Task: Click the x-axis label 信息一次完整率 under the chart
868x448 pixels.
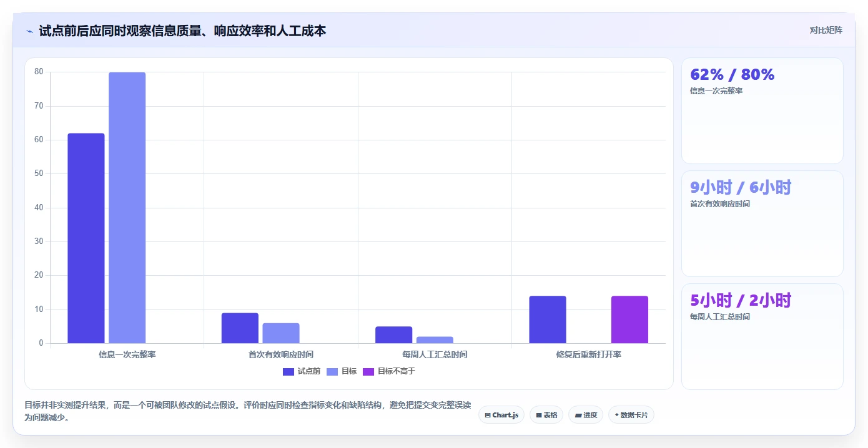Action: [x=127, y=354]
